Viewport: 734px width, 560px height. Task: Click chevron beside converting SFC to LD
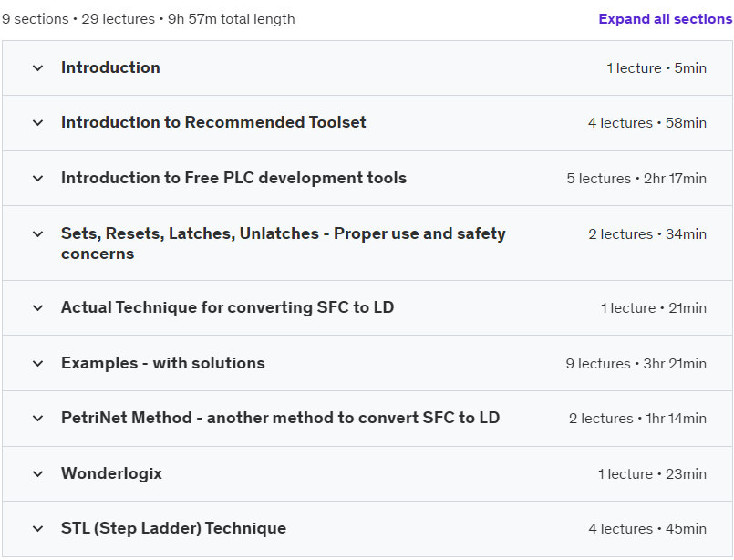click(x=37, y=308)
